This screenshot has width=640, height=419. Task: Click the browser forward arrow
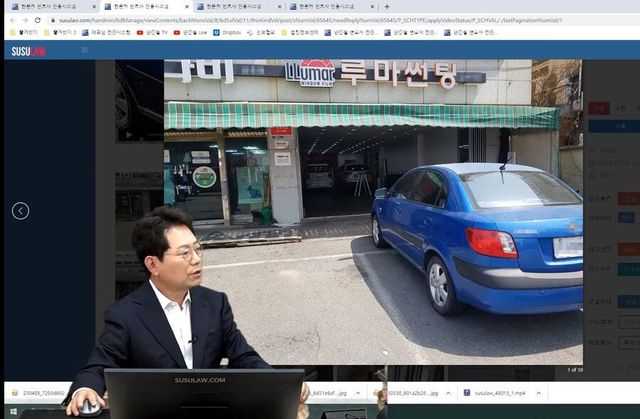click(25, 19)
